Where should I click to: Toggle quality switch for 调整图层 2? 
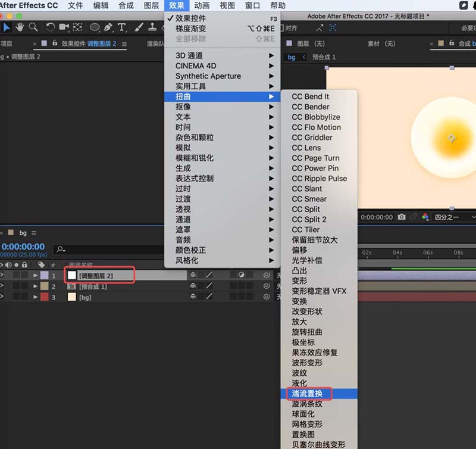(x=209, y=275)
